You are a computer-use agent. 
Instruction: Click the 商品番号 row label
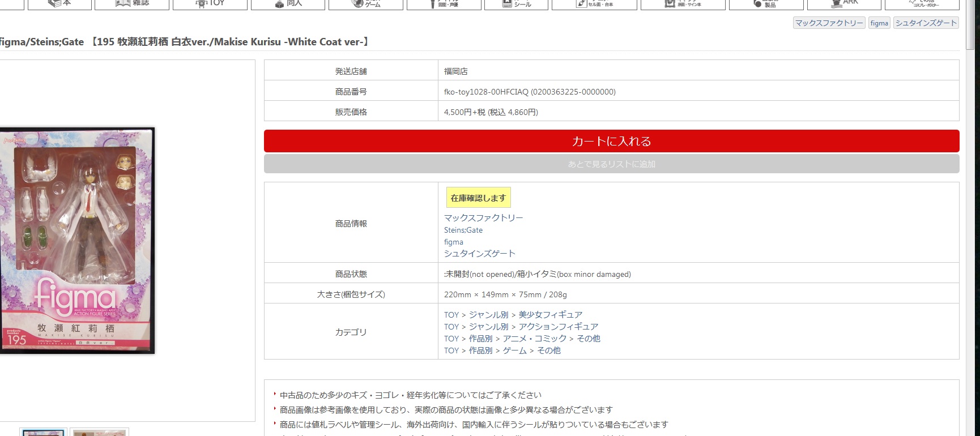351,92
